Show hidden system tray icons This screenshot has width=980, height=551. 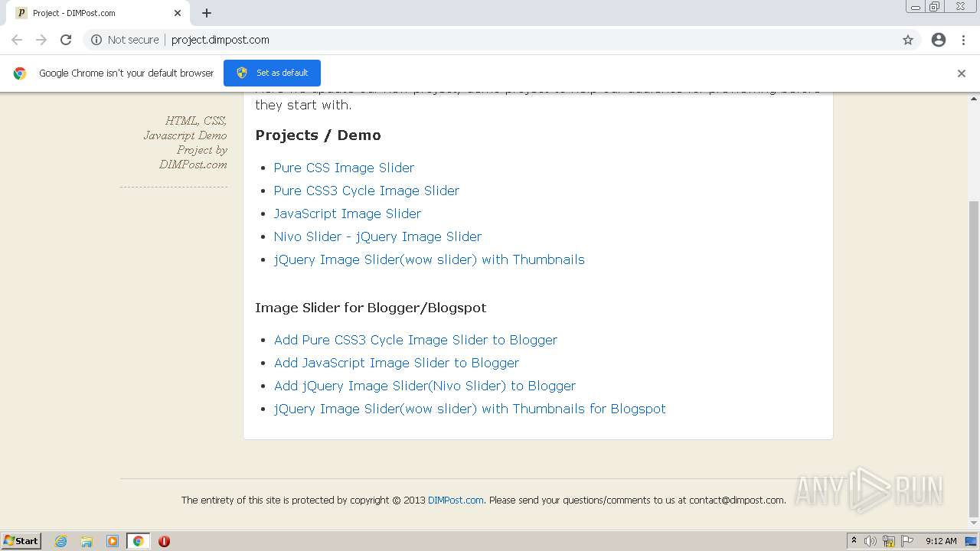[x=854, y=541]
